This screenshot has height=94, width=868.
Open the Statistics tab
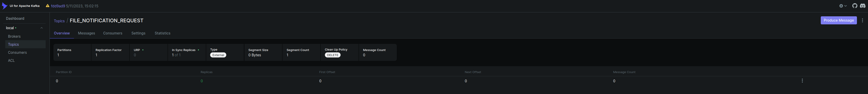162,33
